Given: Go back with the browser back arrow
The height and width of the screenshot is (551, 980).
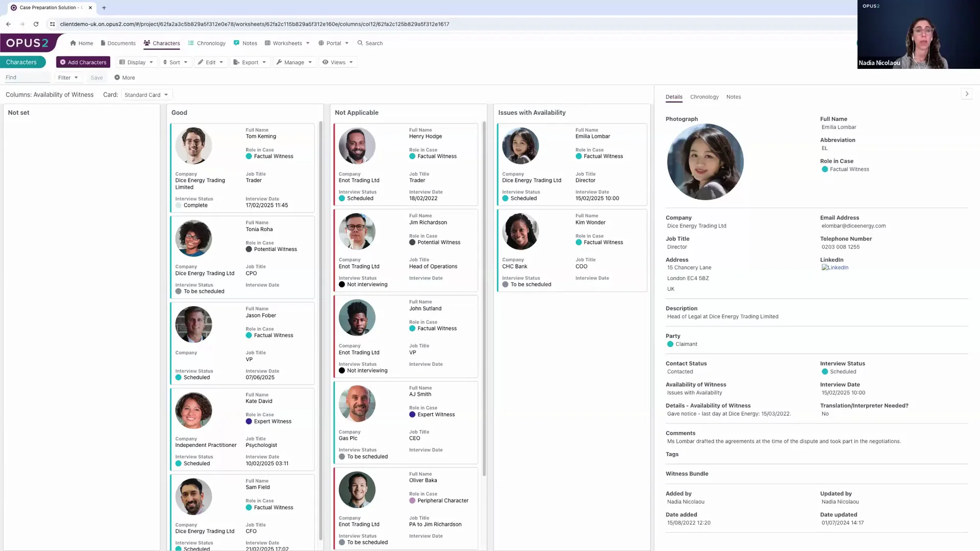Looking at the screenshot, I should [x=8, y=24].
